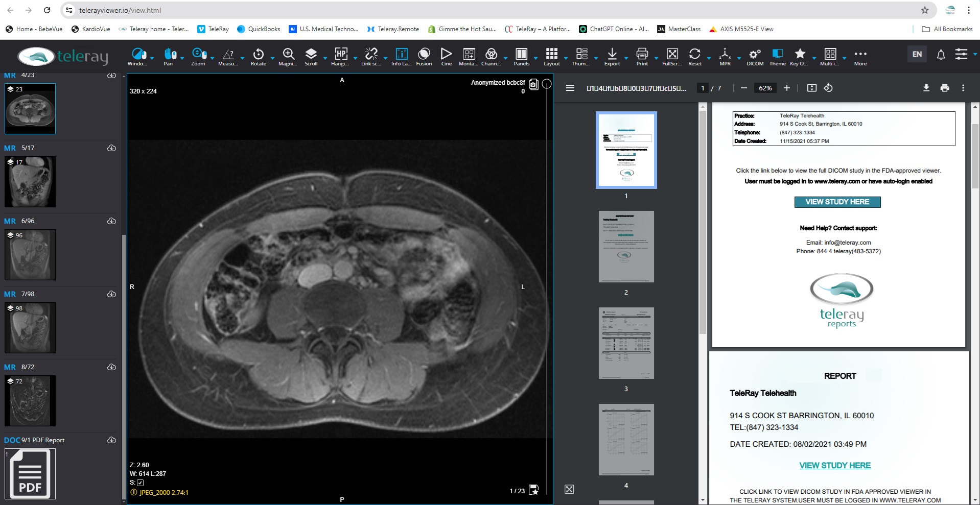The image size is (980, 505).
Task: Open the More tools menu
Action: pyautogui.click(x=860, y=56)
